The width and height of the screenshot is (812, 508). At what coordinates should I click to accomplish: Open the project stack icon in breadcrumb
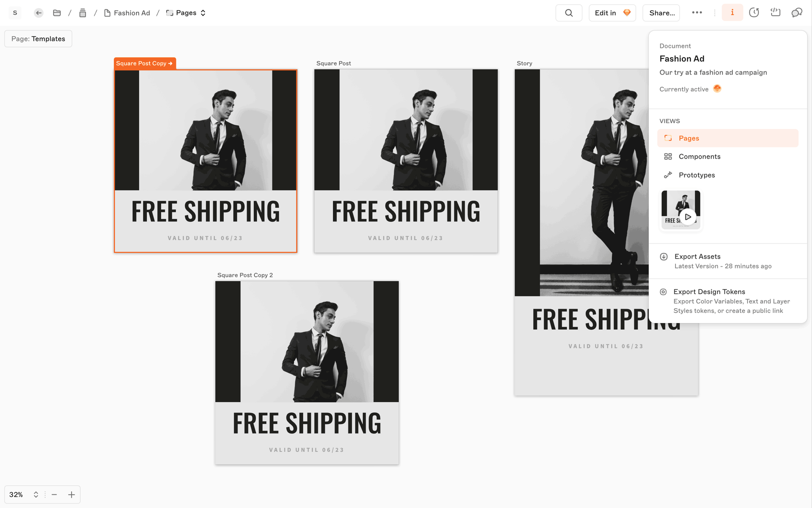pos(83,13)
